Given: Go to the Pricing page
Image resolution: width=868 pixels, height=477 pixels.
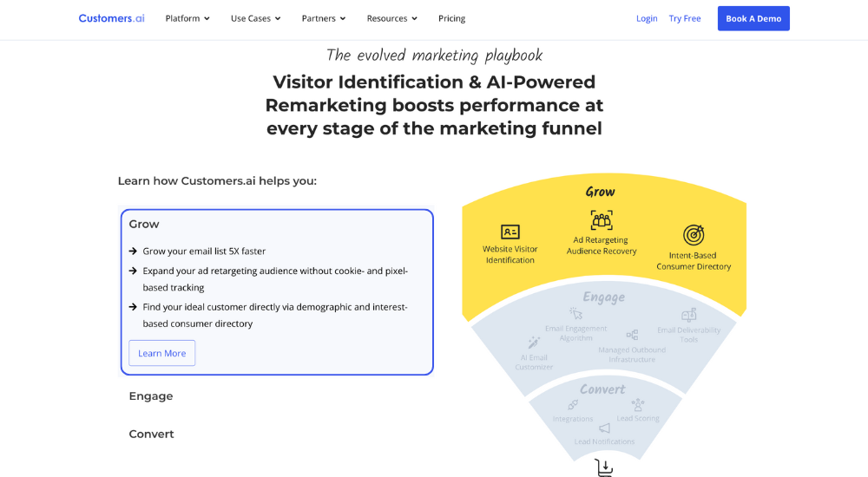Looking at the screenshot, I should pos(451,18).
